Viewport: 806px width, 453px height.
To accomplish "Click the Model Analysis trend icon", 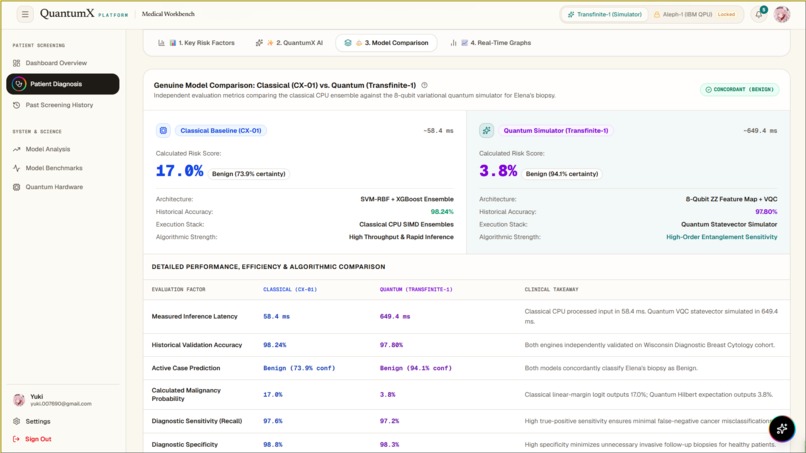I will (x=16, y=149).
